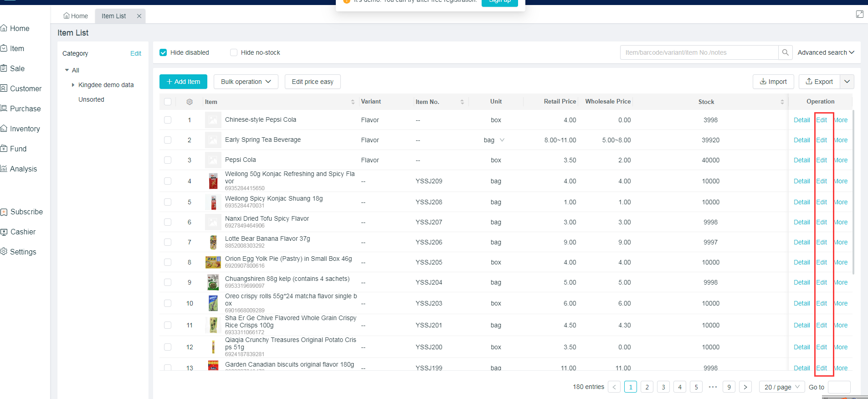Expand Kingdee demo data category
Viewport: 868px width, 399px height.
[x=73, y=85]
